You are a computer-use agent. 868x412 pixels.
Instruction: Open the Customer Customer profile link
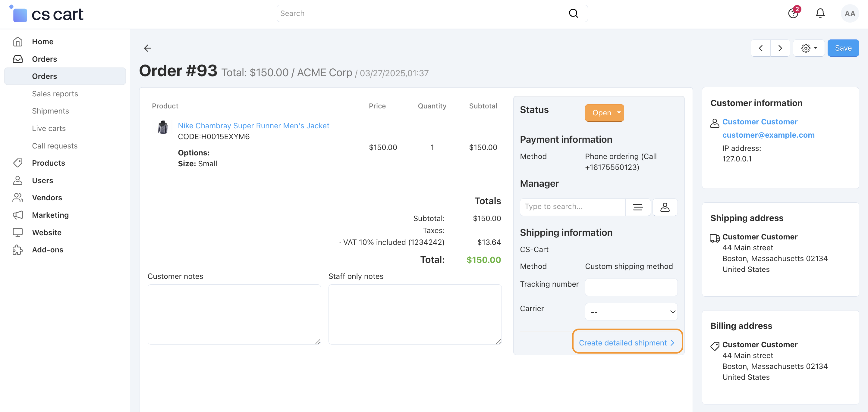click(x=759, y=122)
